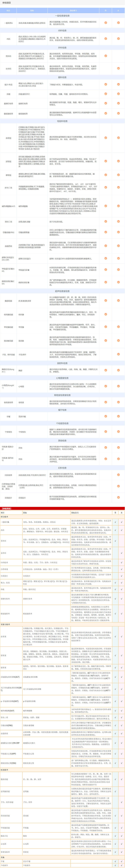Click the 检验科检查 section heading
Image resolution: width=125 pixels, height=868 pixels.
point(62,121)
